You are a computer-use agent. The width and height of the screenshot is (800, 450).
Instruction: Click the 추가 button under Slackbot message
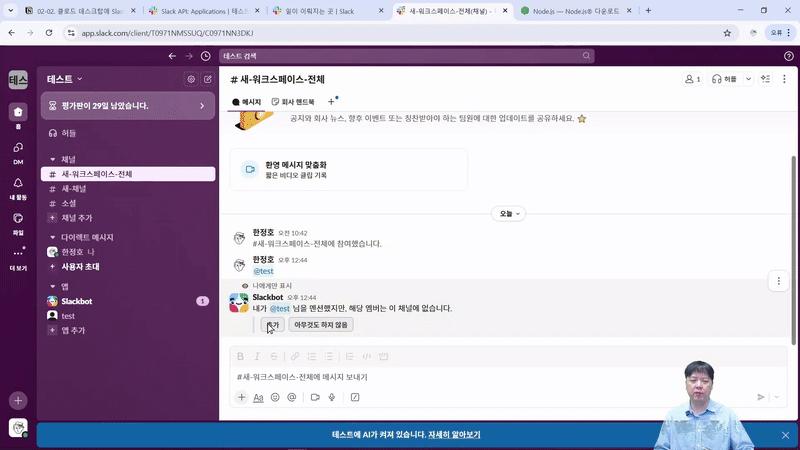(272, 325)
